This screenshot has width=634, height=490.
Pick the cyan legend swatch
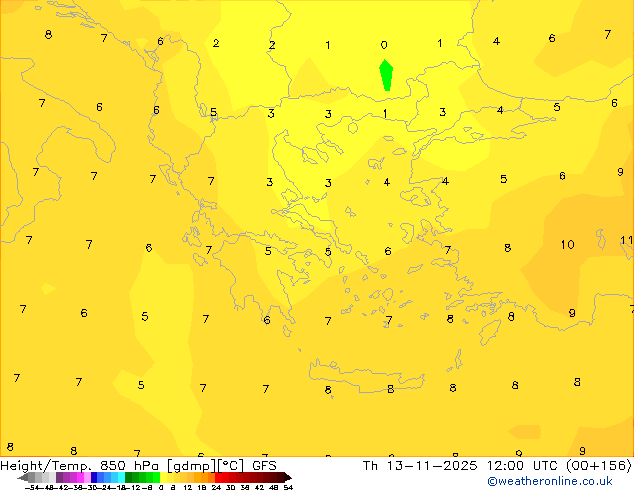click(121, 477)
